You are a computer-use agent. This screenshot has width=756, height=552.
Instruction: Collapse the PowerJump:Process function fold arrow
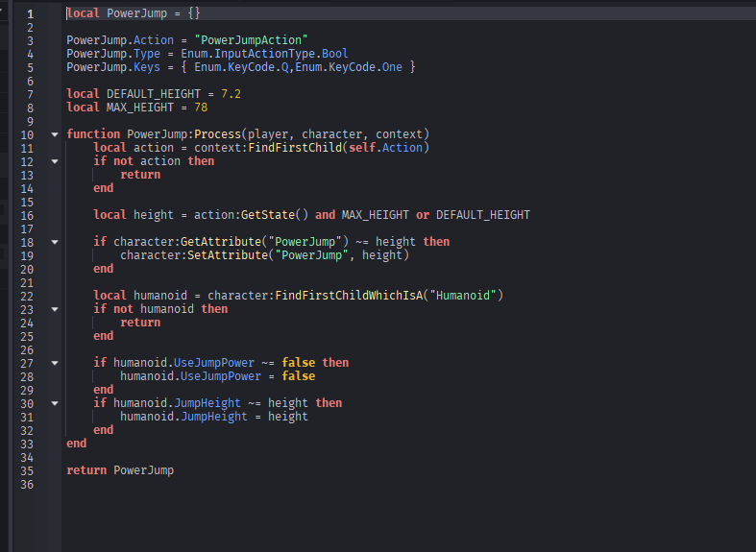(x=55, y=134)
